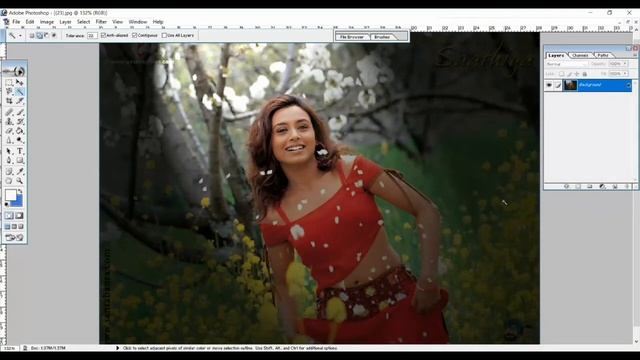Viewport: 640px width, 360px height.
Task: Open the layer Fill dropdown arrow
Action: (x=625, y=73)
